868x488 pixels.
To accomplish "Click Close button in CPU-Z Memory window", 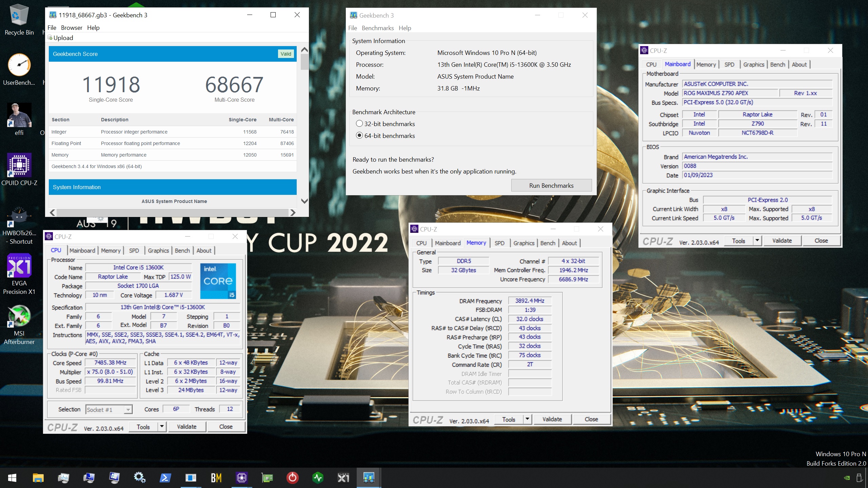I will click(591, 419).
